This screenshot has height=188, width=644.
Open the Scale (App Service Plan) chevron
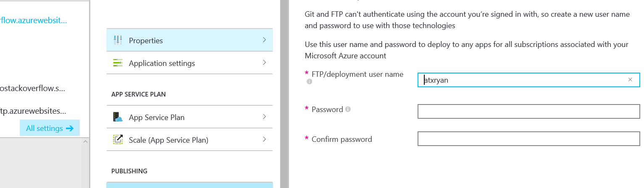pos(264,139)
